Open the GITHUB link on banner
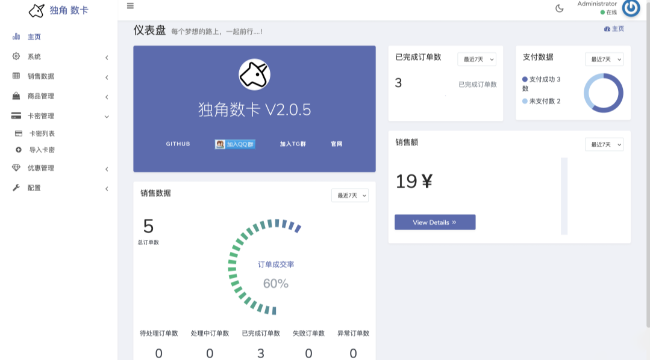The height and width of the screenshot is (360, 650). coord(178,144)
